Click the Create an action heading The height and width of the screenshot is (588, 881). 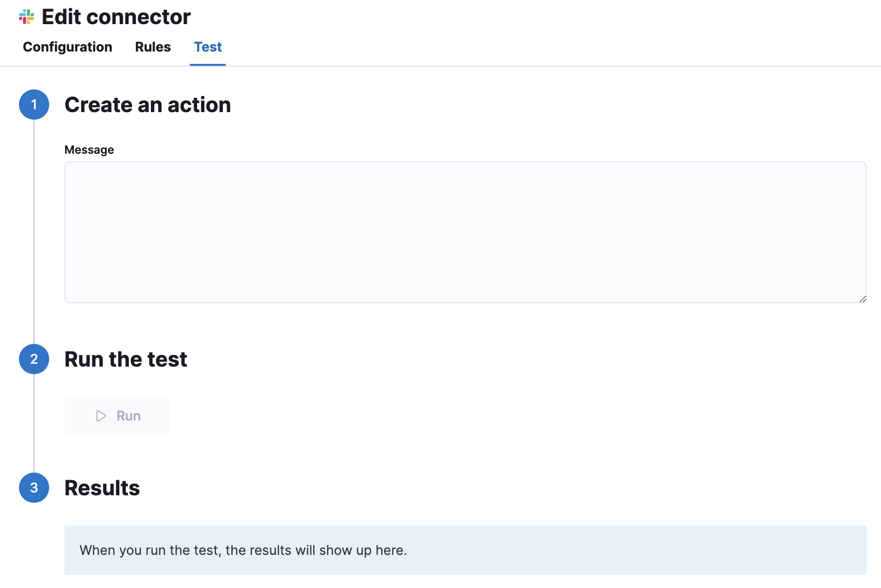[148, 105]
